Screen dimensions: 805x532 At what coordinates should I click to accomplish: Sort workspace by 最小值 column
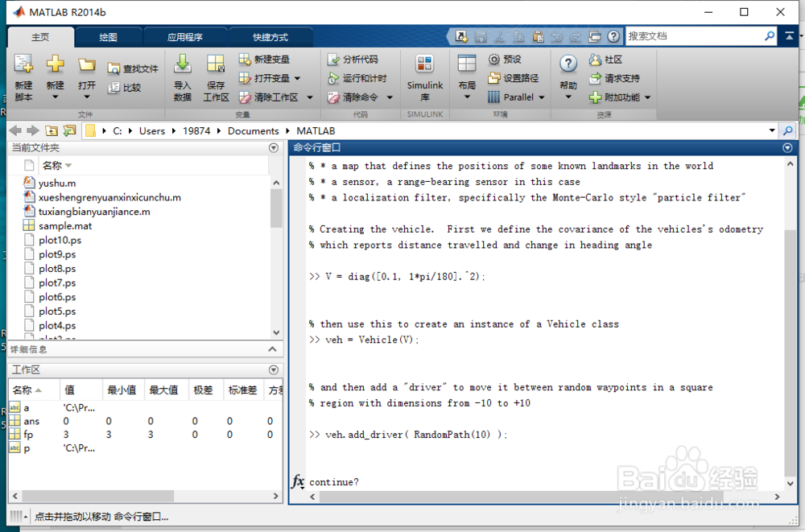122,390
